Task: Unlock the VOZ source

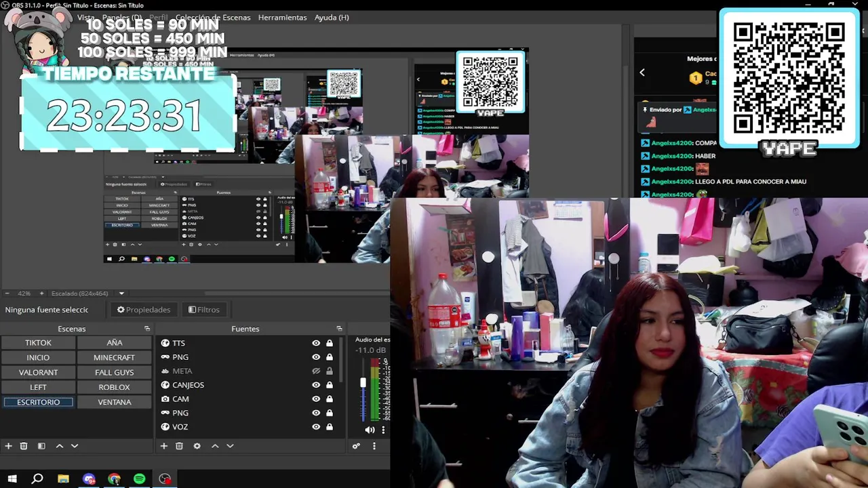Action: coord(330,427)
